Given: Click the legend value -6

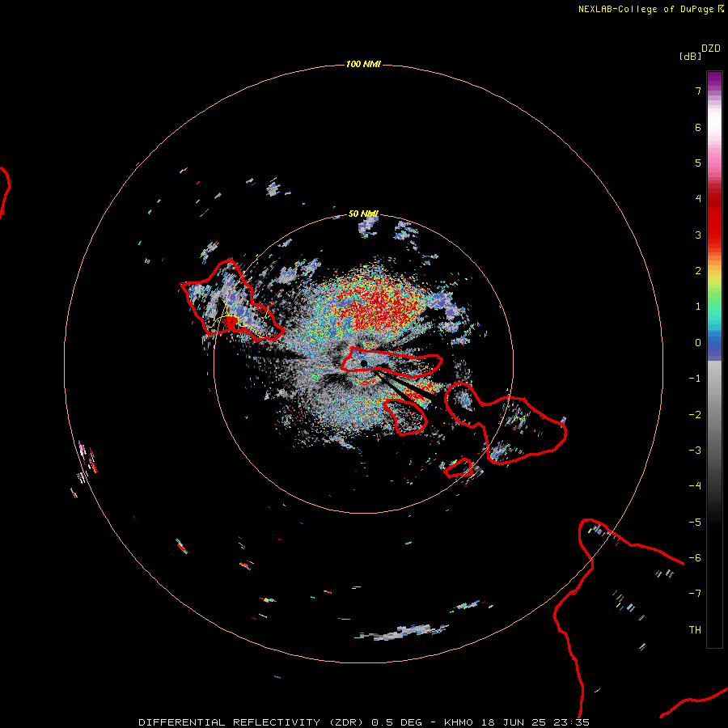Looking at the screenshot, I should coord(695,558).
